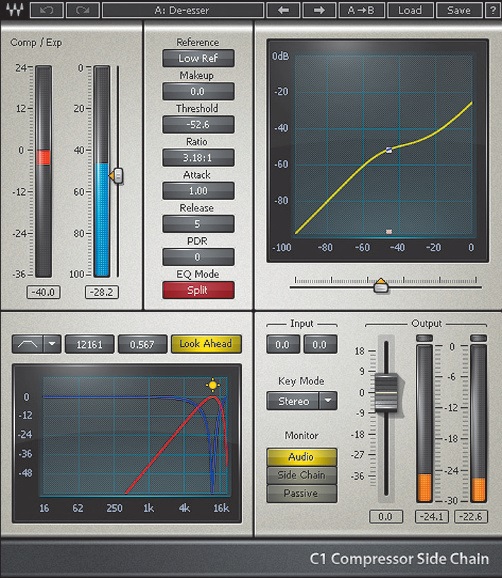502x578 pixels.
Task: Toggle the Split EQ Mode button
Action: (198, 290)
